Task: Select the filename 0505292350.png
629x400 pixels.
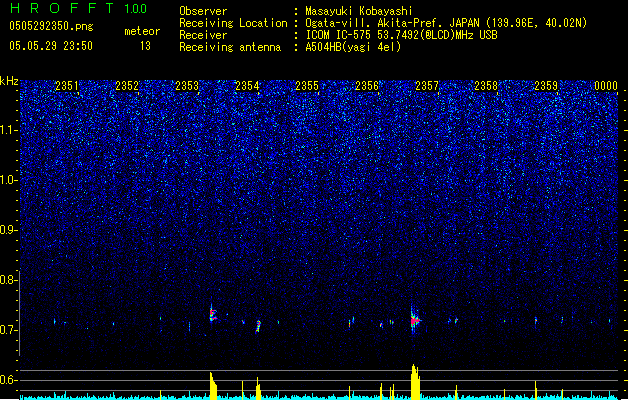Action: (x=51, y=26)
